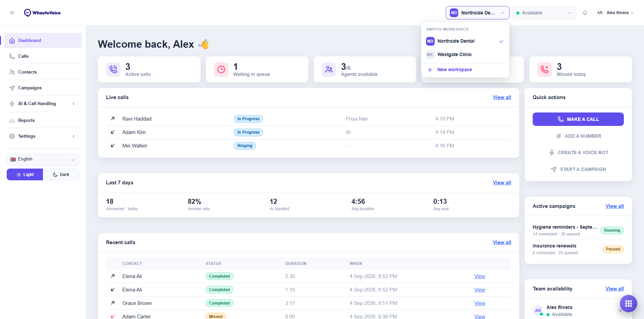Expand AI & Call Handling section
This screenshot has height=319, width=644.
pos(43,104)
